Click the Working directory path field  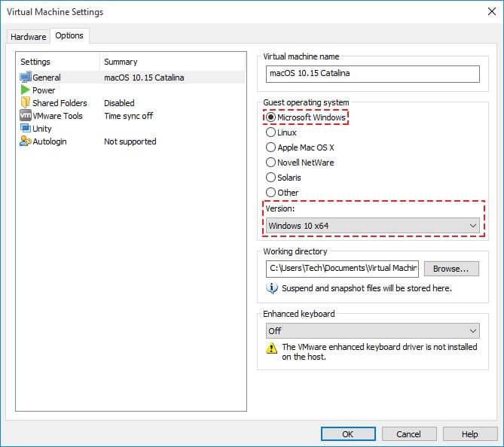pyautogui.click(x=342, y=269)
